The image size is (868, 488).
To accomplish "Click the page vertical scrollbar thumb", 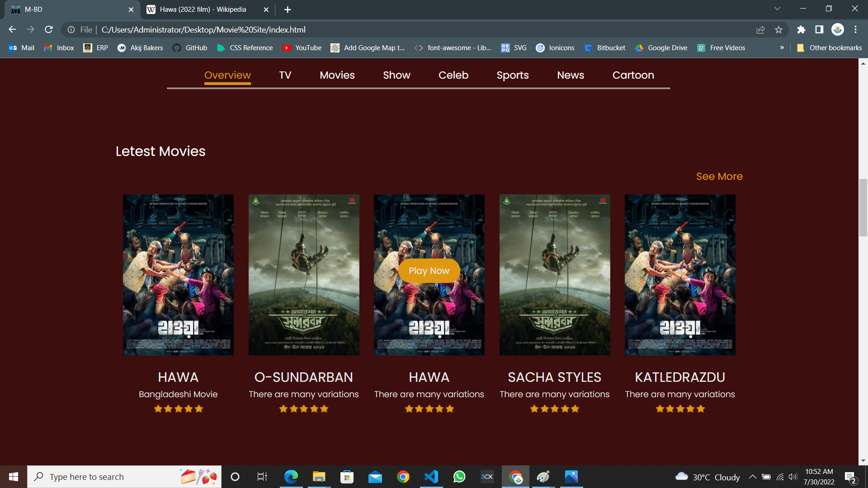I will point(863,207).
